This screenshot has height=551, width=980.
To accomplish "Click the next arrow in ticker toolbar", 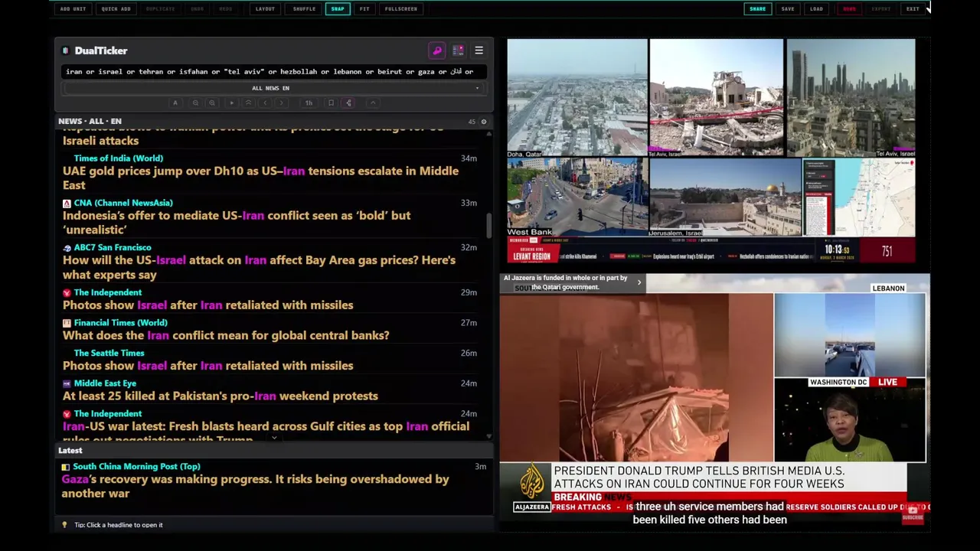I will (283, 103).
